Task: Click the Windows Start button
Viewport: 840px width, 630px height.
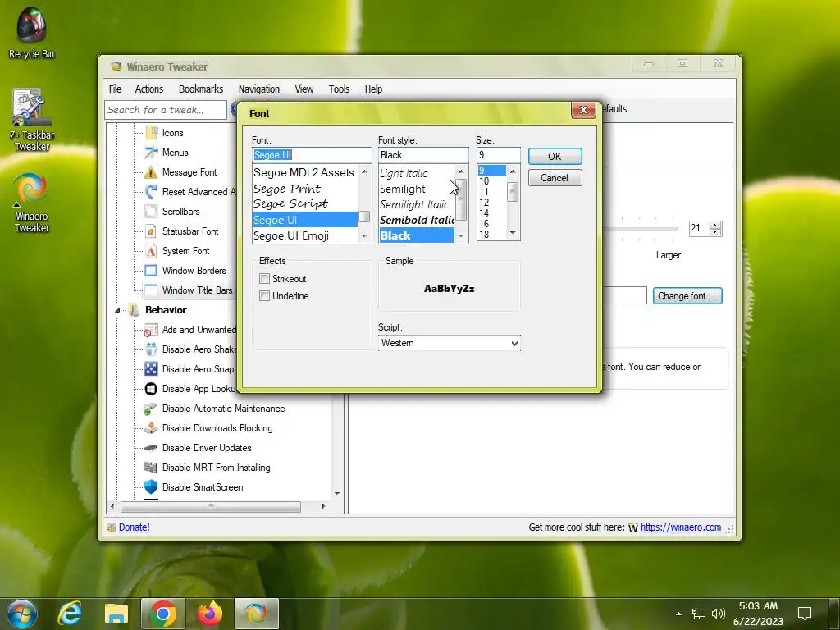Action: coord(22,614)
